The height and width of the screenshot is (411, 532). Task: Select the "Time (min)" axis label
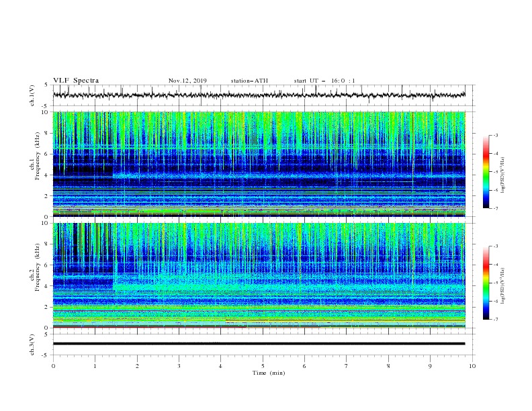pyautogui.click(x=269, y=373)
